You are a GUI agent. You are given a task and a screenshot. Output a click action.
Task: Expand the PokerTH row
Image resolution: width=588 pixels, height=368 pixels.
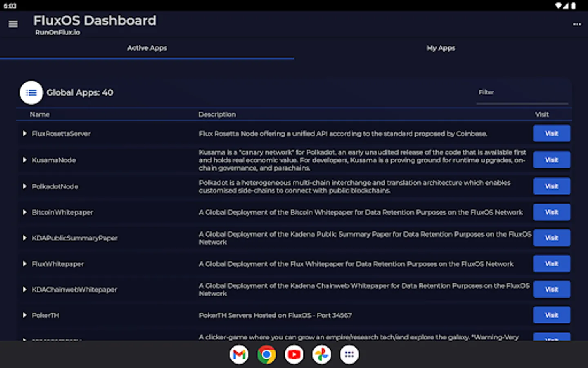click(x=24, y=315)
